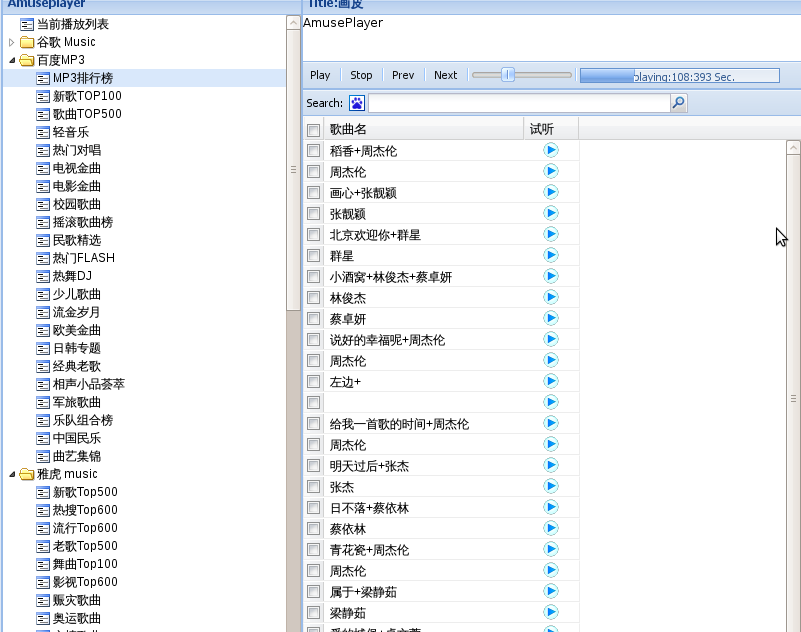Click the tree panel scrollbar up arrow
This screenshot has width=801, height=632.
click(293, 23)
